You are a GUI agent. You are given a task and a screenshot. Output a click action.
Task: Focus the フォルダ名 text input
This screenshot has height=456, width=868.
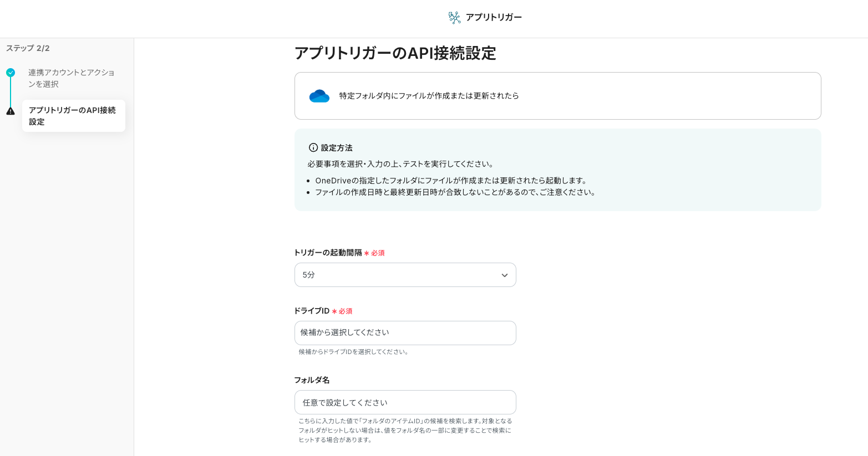click(x=405, y=402)
